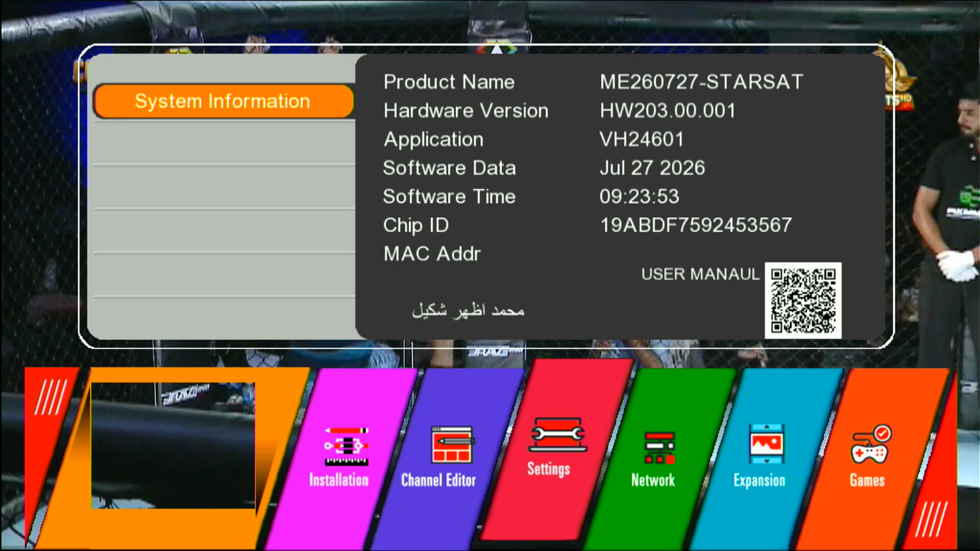Click the Software Time label
The height and width of the screenshot is (551, 980).
pyautogui.click(x=450, y=196)
